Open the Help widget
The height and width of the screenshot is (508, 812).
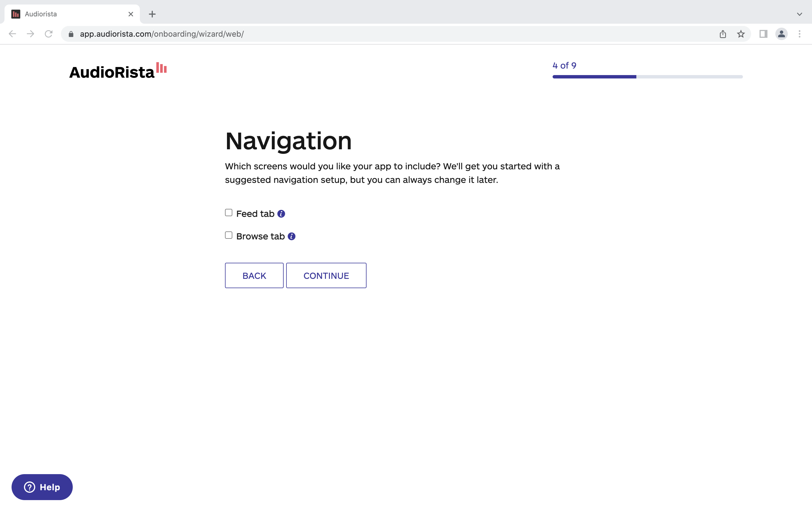pos(42,487)
